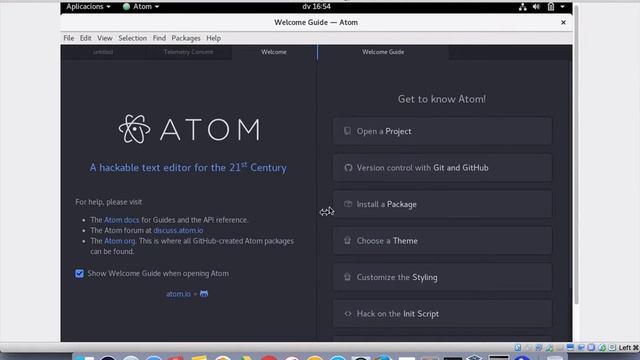The width and height of the screenshot is (640, 360).
Task: Expand Version control with Git and GitHub
Action: (442, 168)
